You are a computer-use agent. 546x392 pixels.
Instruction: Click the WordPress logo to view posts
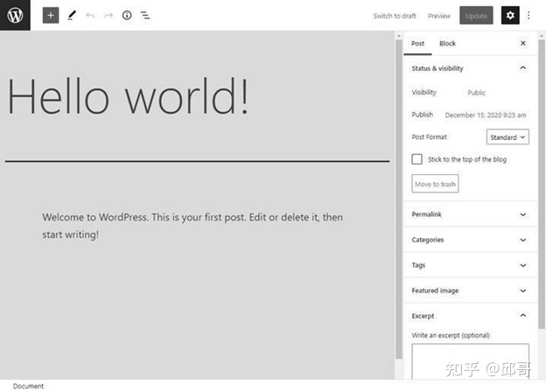point(16,16)
